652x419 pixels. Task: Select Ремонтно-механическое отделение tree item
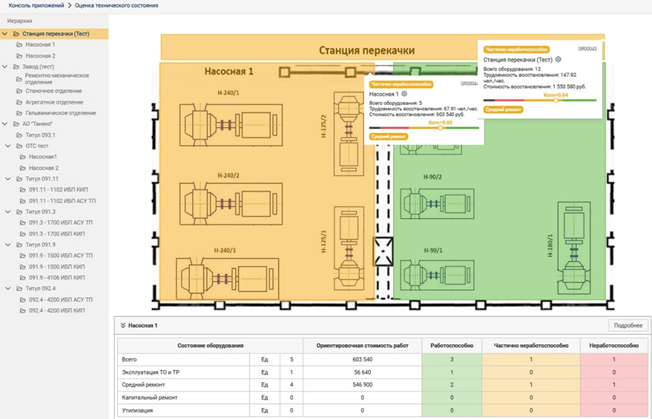pos(57,79)
